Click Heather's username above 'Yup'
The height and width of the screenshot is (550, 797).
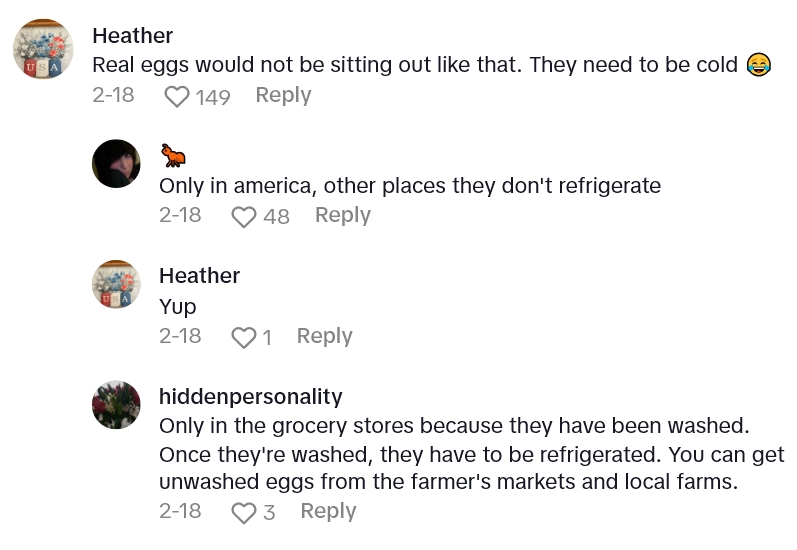coord(200,276)
